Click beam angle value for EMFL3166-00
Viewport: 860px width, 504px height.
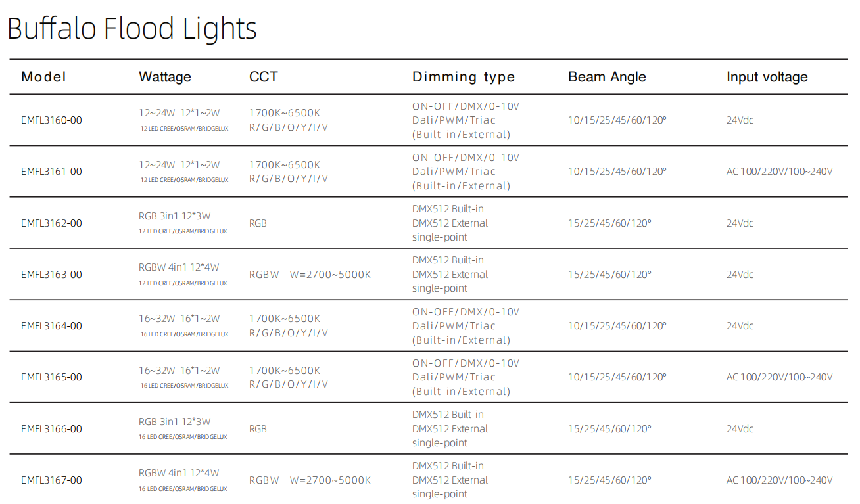609,429
